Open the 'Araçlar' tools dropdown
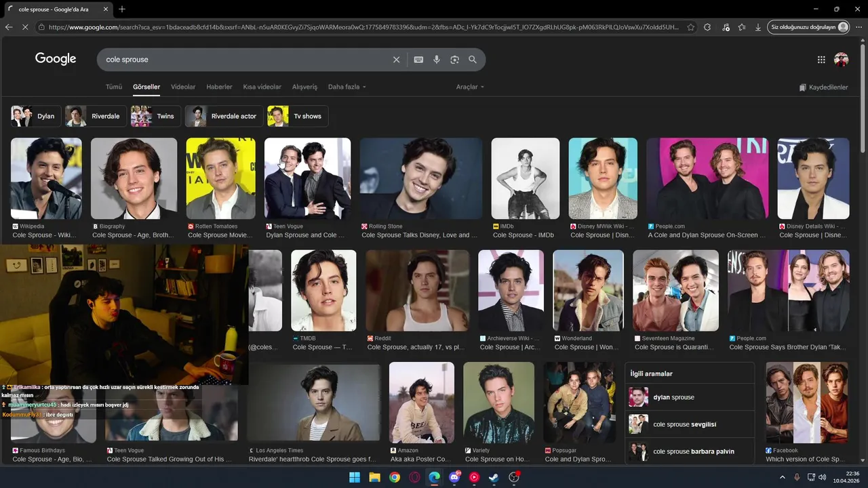 coord(470,87)
